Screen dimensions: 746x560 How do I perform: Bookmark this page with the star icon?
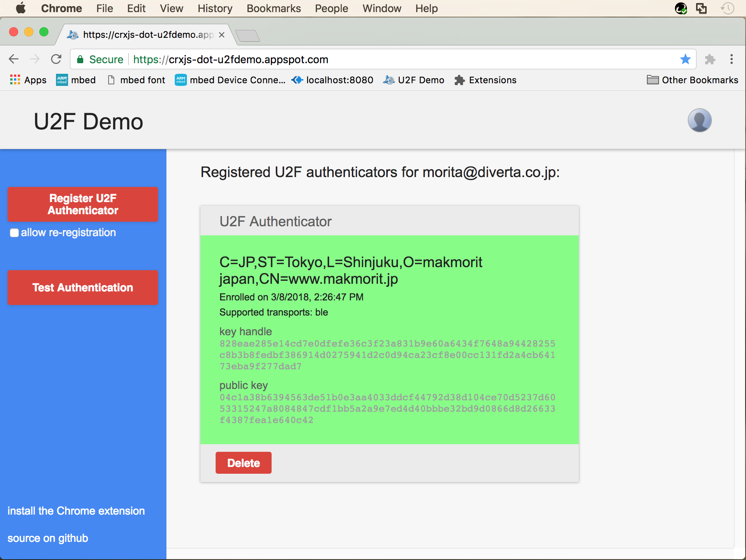tap(685, 59)
